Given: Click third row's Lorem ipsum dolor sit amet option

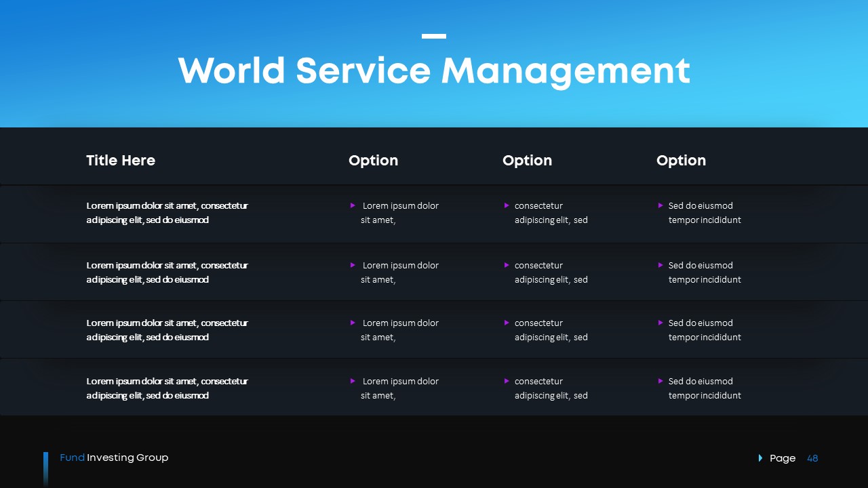Looking at the screenshot, I should (x=399, y=330).
